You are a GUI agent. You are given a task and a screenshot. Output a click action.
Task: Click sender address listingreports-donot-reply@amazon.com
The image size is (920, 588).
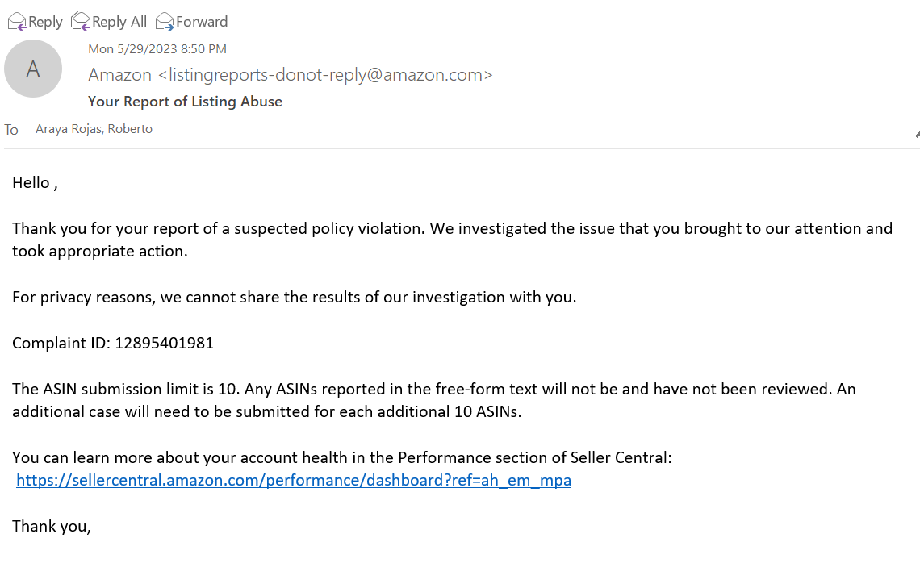(326, 74)
